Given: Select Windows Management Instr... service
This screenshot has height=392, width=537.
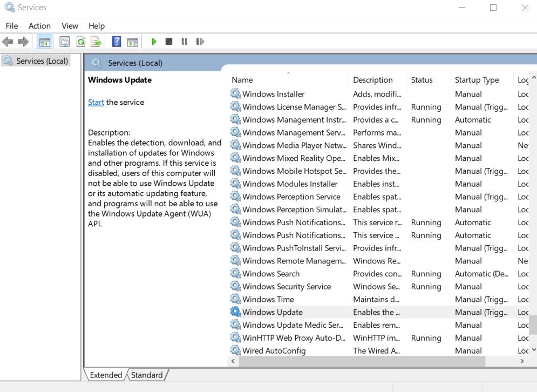Looking at the screenshot, I should point(378,119).
